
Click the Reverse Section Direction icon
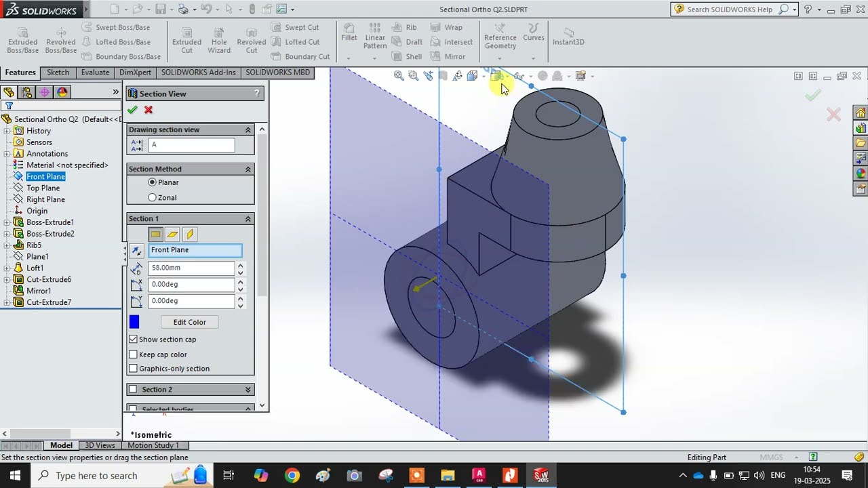136,251
